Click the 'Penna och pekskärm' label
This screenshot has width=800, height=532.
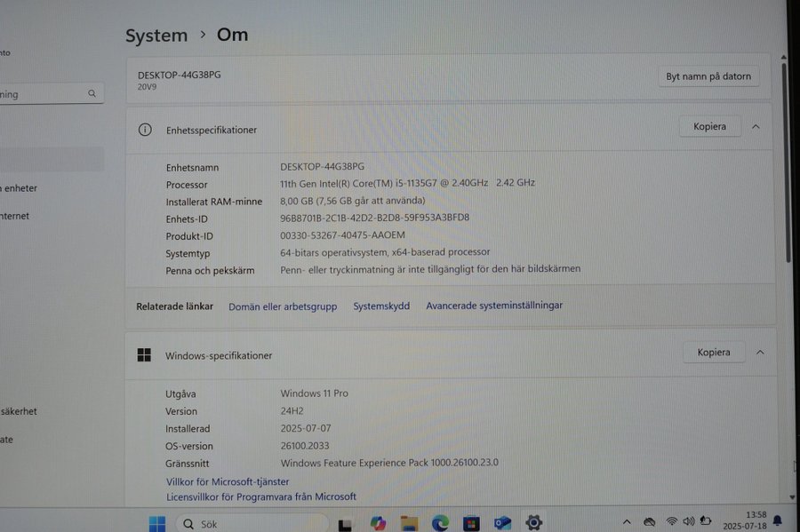(210, 271)
